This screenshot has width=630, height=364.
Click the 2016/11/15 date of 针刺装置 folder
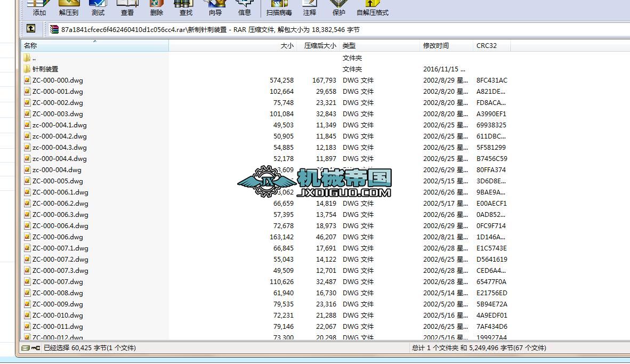coord(444,69)
